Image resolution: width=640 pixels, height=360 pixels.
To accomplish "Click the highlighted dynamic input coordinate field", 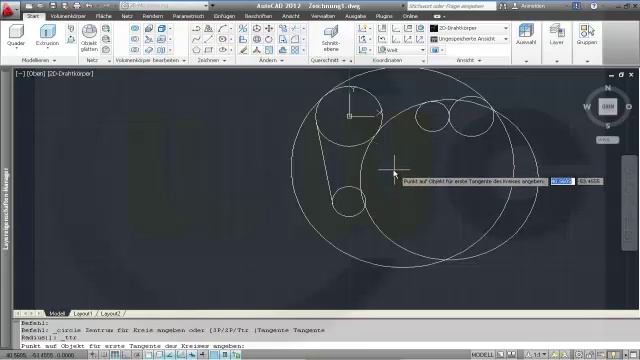I will (562, 181).
